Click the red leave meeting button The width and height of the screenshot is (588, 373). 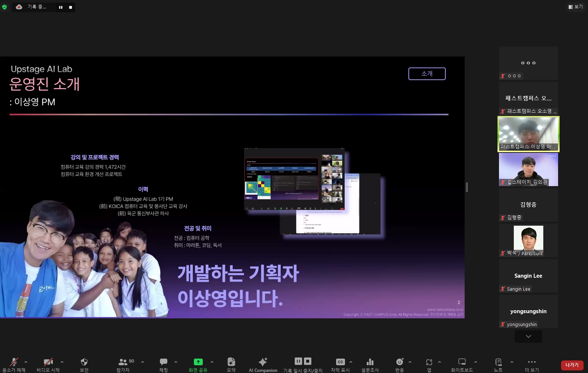coord(572,365)
